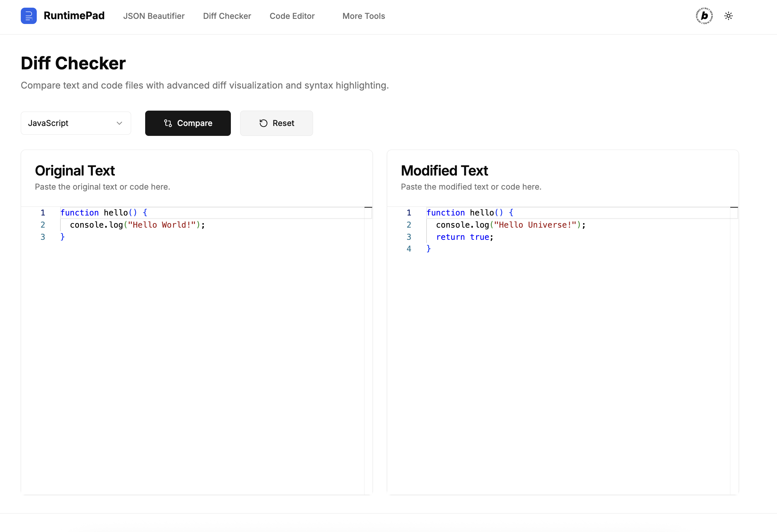Click inside "Hello World!" string in original code

pyautogui.click(x=161, y=225)
